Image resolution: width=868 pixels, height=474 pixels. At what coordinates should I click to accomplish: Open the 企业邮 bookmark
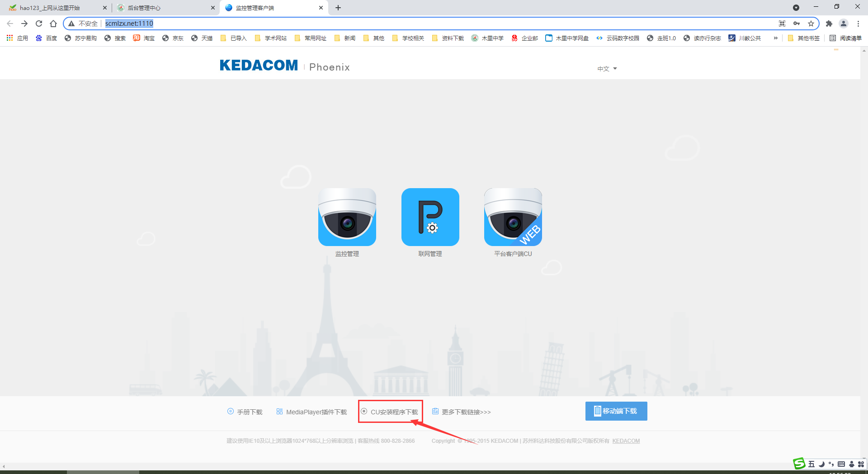click(524, 38)
